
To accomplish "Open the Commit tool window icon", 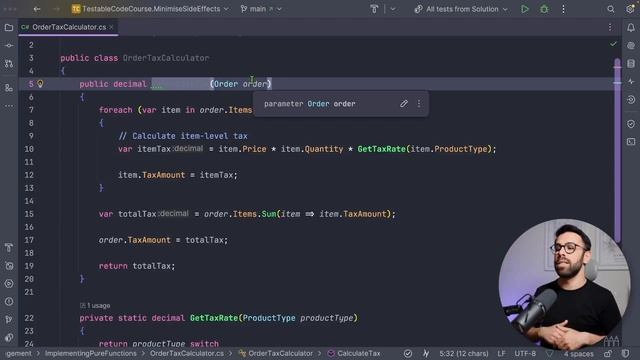I will point(9,45).
